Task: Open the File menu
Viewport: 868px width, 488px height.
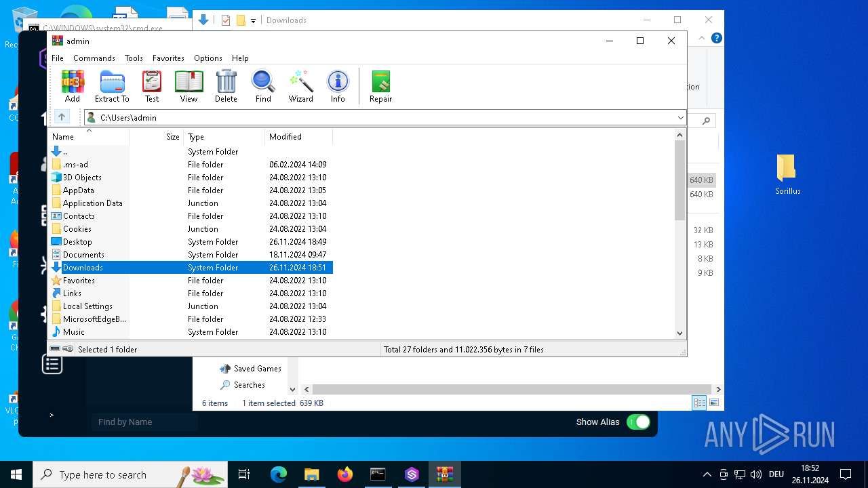Action: pyautogui.click(x=58, y=58)
